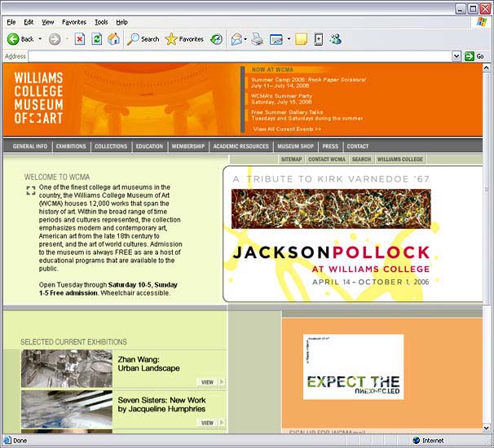Expand the Mail button dropdown arrow
Viewport: 494px width, 448px height.
coord(245,39)
